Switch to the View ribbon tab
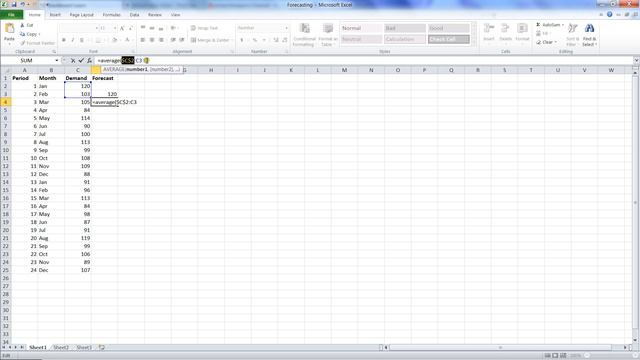 176,15
